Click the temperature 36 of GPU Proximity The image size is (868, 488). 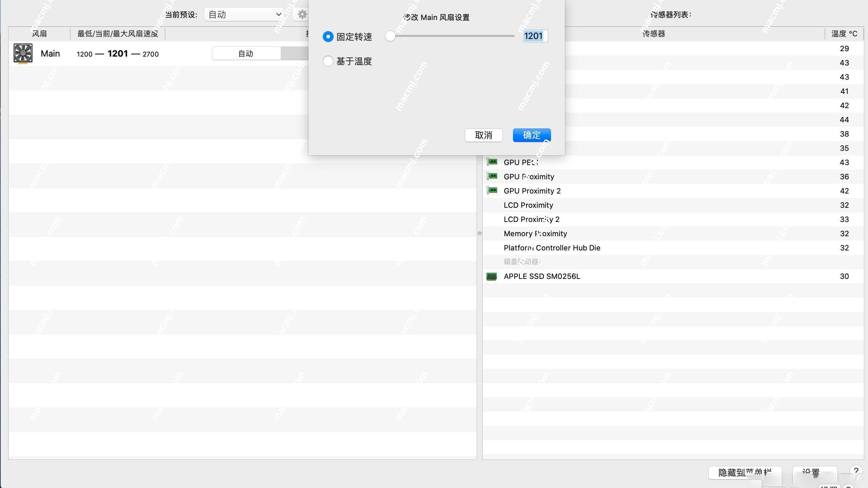pos(844,177)
